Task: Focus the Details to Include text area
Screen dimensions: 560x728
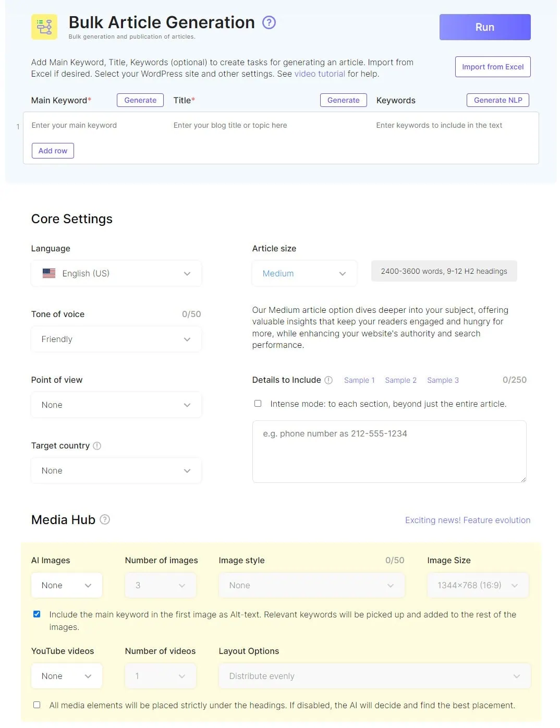Action: click(389, 452)
